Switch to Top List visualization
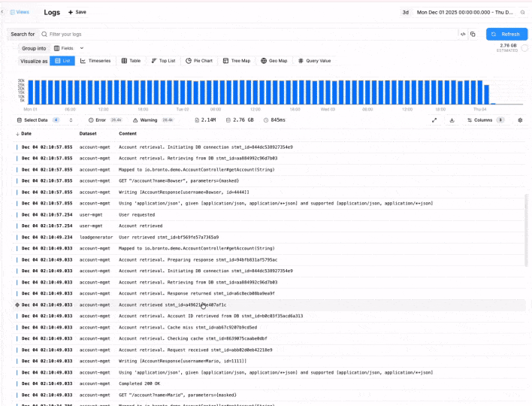Screen dimensions: 532x406 [x=163, y=61]
